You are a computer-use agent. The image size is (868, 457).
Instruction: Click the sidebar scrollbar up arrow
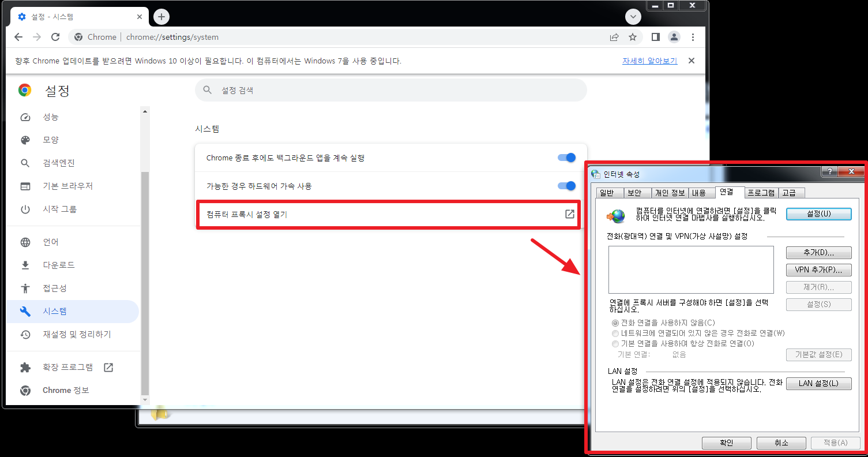(145, 111)
